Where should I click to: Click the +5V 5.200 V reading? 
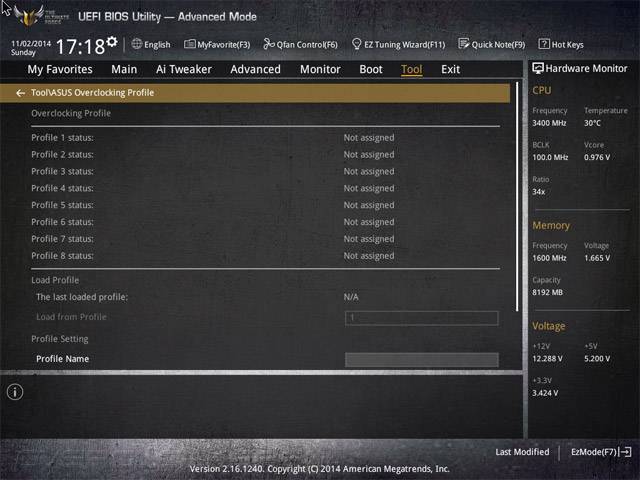597,358
